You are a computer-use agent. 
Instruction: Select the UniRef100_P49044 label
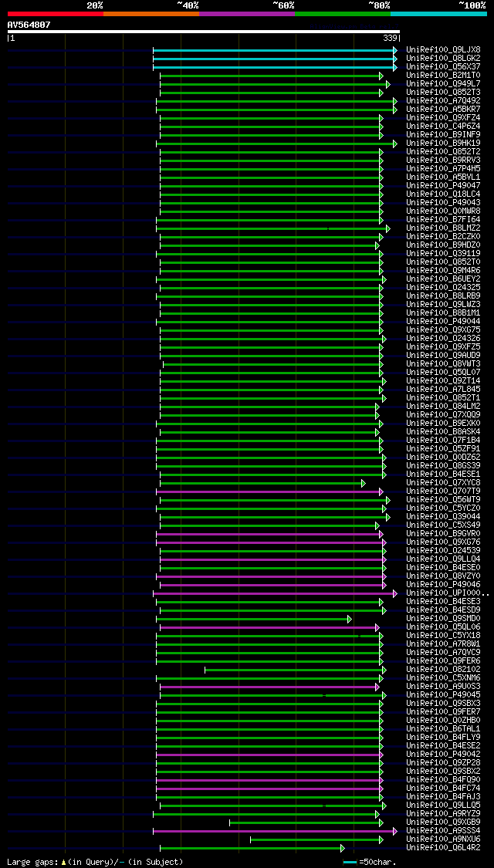443,321
